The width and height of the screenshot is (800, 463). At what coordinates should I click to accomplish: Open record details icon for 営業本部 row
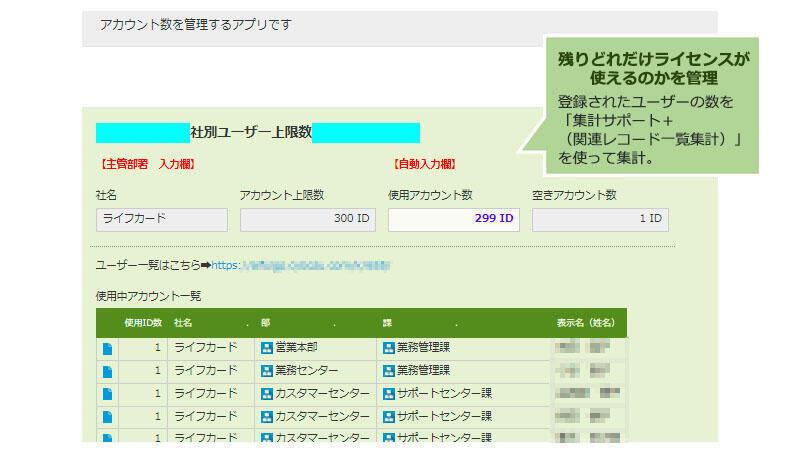tap(107, 348)
